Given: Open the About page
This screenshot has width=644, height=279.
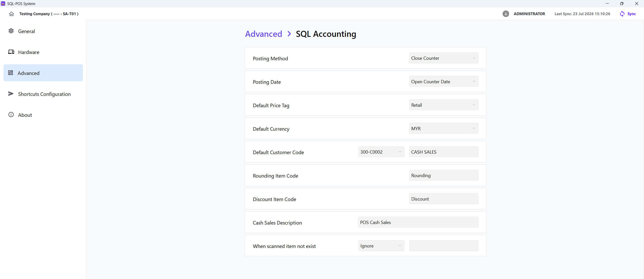Looking at the screenshot, I should click(x=43, y=115).
